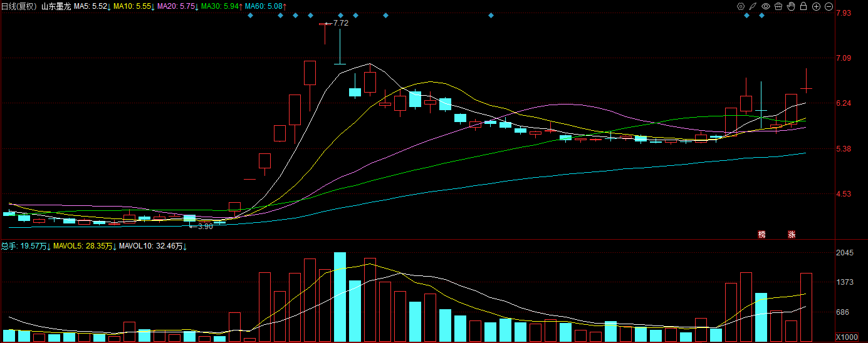Toggle the eye visibility icon
868x343 pixels.
(765, 6)
